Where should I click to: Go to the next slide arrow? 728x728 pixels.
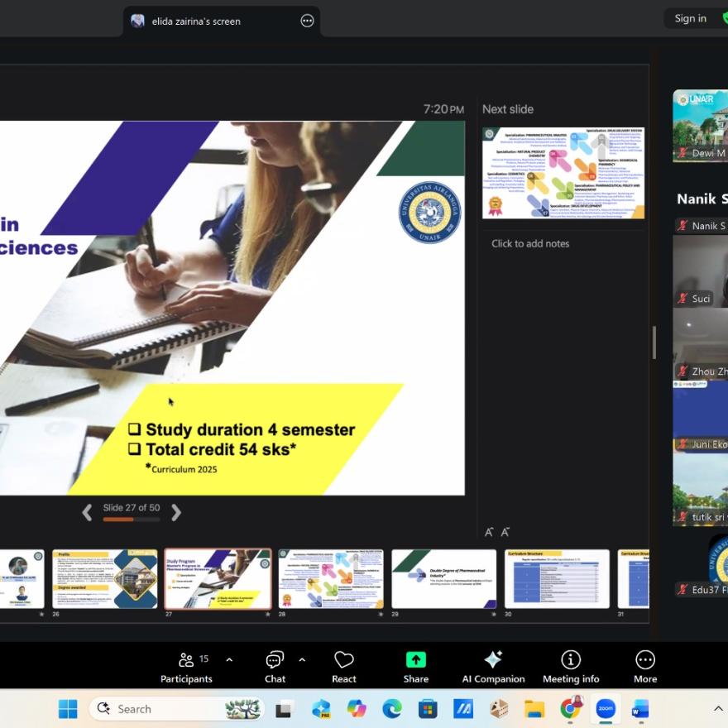pyautogui.click(x=175, y=513)
